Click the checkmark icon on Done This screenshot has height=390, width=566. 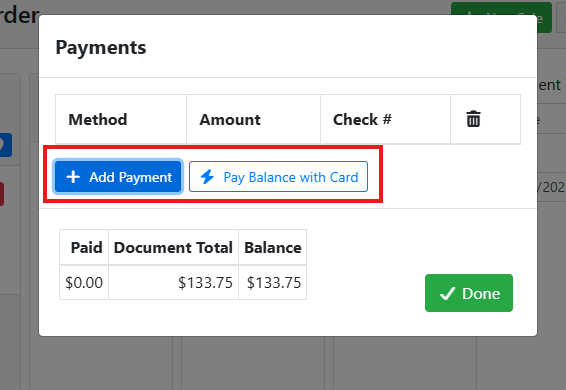coord(447,294)
